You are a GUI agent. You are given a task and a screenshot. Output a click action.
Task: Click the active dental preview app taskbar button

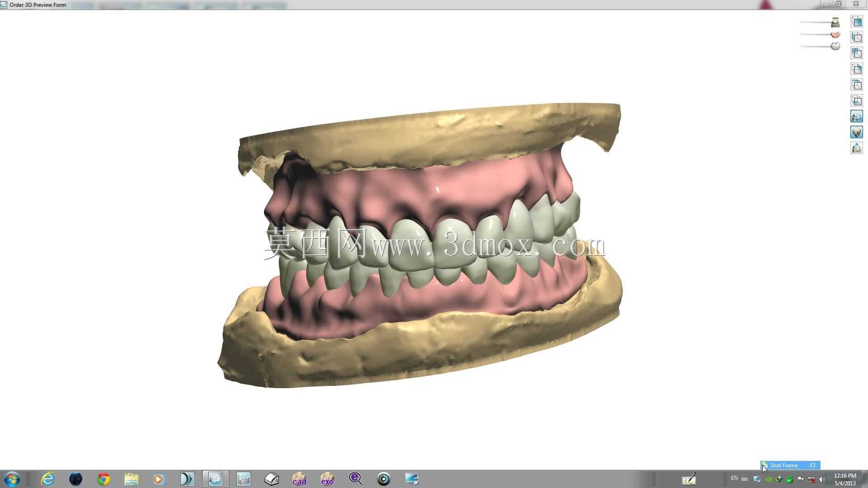pyautogui.click(x=215, y=479)
